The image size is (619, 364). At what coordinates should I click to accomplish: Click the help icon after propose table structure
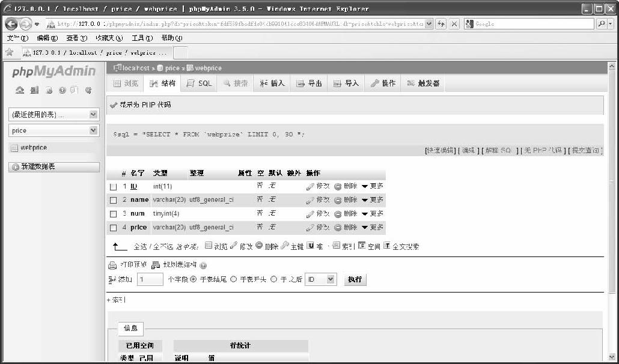click(x=203, y=265)
